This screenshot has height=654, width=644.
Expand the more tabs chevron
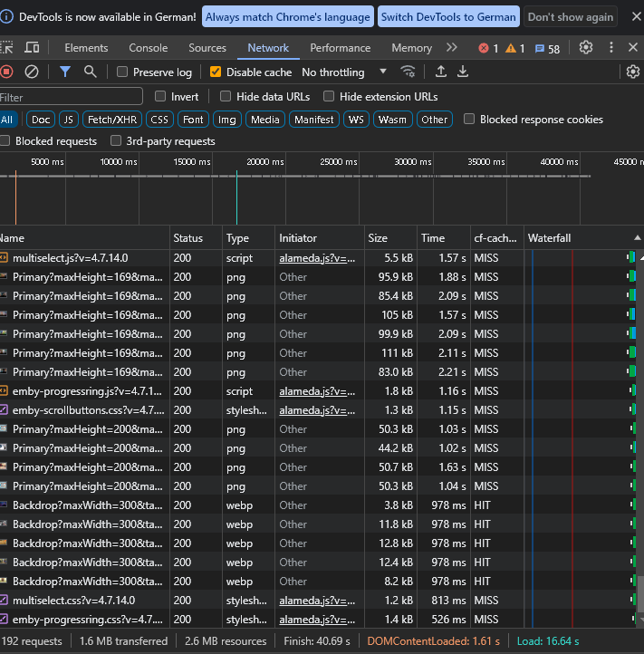coord(452,47)
